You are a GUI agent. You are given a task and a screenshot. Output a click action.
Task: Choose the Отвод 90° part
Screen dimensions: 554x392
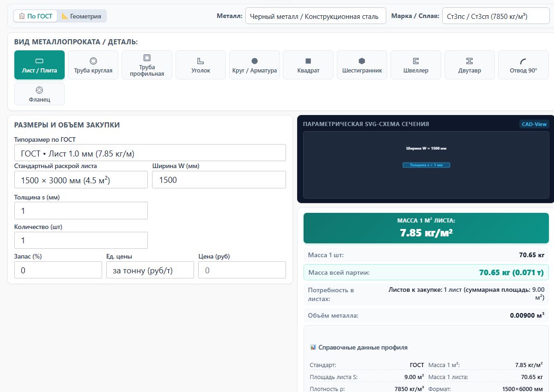pos(523,65)
